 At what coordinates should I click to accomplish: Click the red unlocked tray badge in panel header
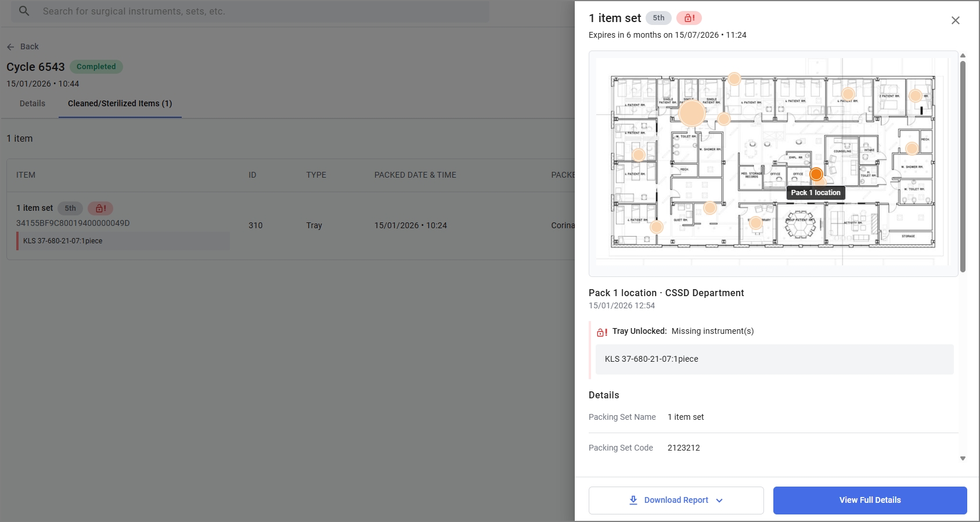689,18
